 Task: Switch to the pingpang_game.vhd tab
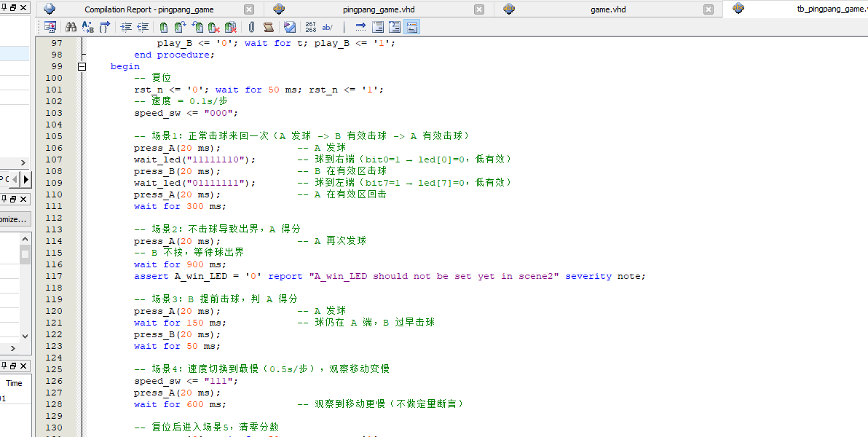click(x=379, y=9)
